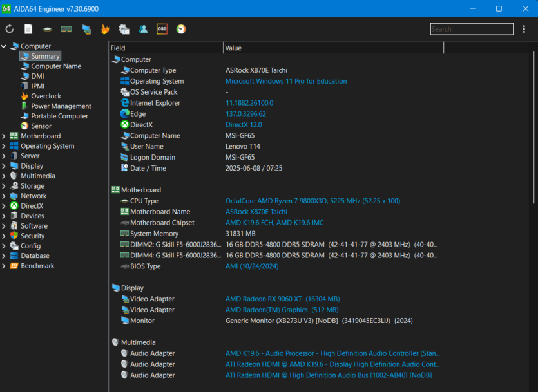Click the ASRock X870E Taichi motherboard name link
The height and width of the screenshot is (392, 538).
click(256, 212)
